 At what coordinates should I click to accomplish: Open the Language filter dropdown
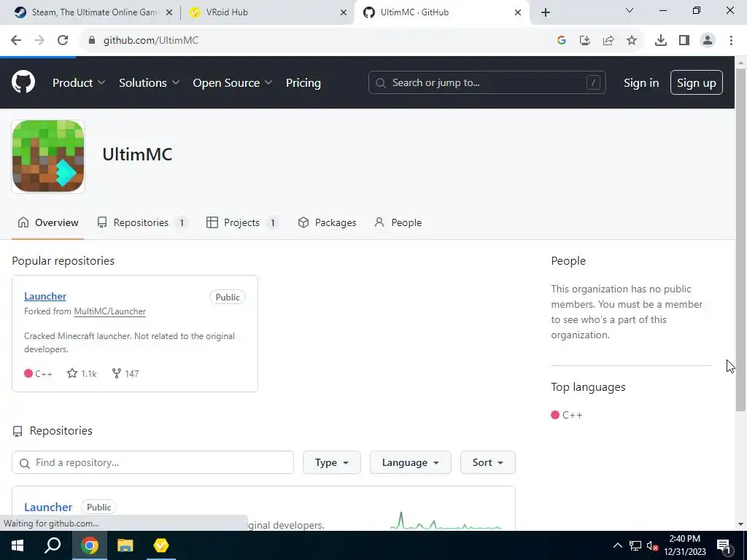(411, 462)
